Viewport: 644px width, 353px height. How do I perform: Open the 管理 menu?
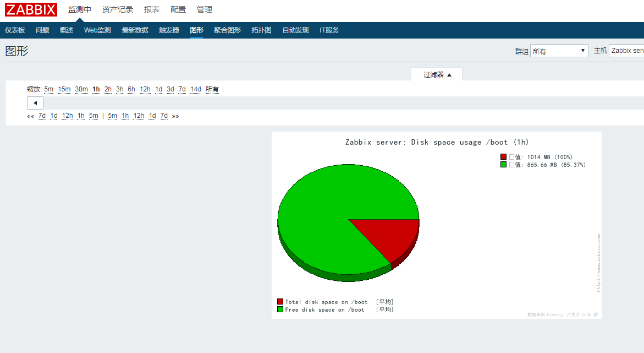pyautogui.click(x=205, y=9)
